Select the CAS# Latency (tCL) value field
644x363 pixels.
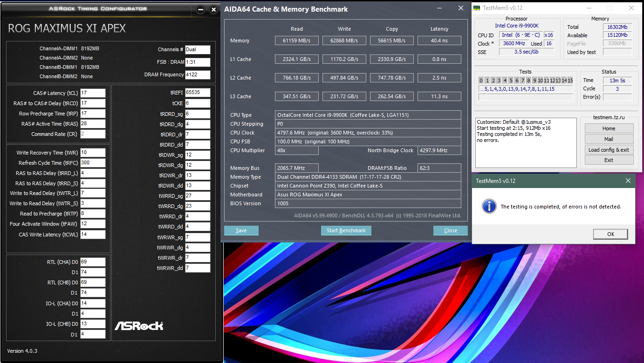[x=93, y=93]
